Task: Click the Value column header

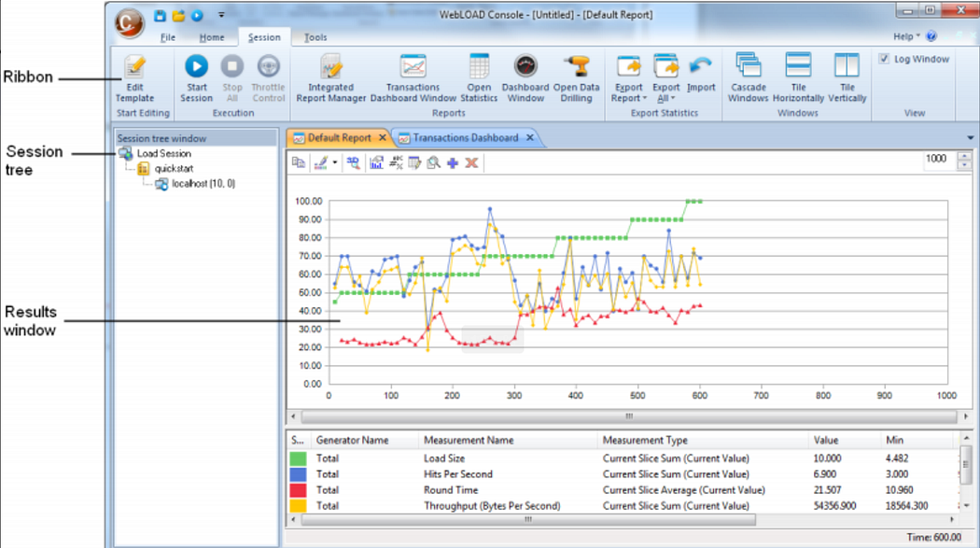Action: (826, 441)
